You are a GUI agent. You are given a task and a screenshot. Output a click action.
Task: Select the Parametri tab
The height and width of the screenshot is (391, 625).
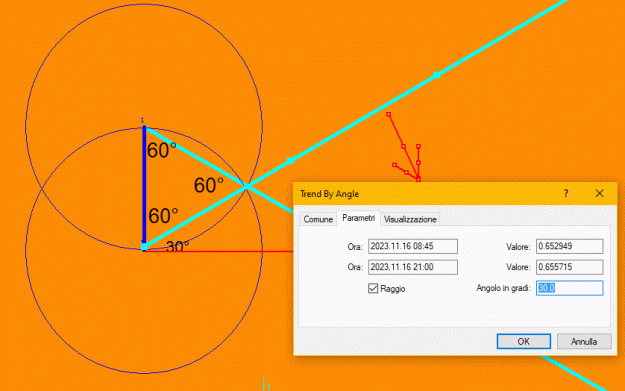(x=358, y=218)
